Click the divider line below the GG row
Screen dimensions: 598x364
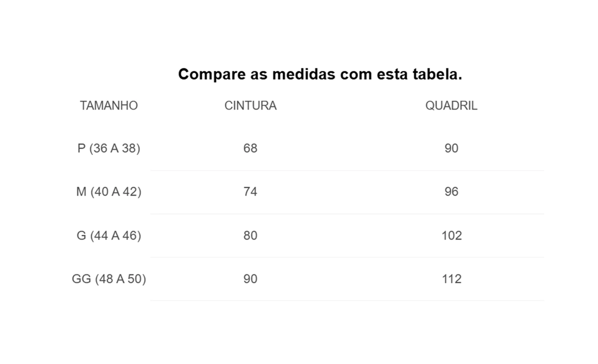347,300
